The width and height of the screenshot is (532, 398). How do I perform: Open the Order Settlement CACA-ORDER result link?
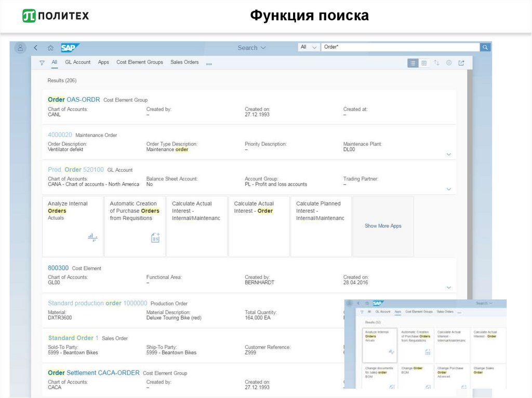click(x=94, y=373)
